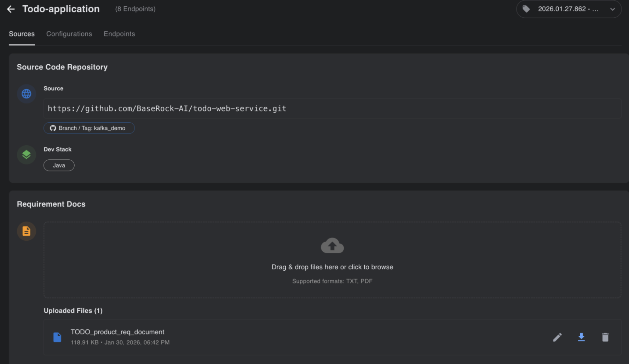Click the green layers Dev Stack icon

[x=27, y=155]
